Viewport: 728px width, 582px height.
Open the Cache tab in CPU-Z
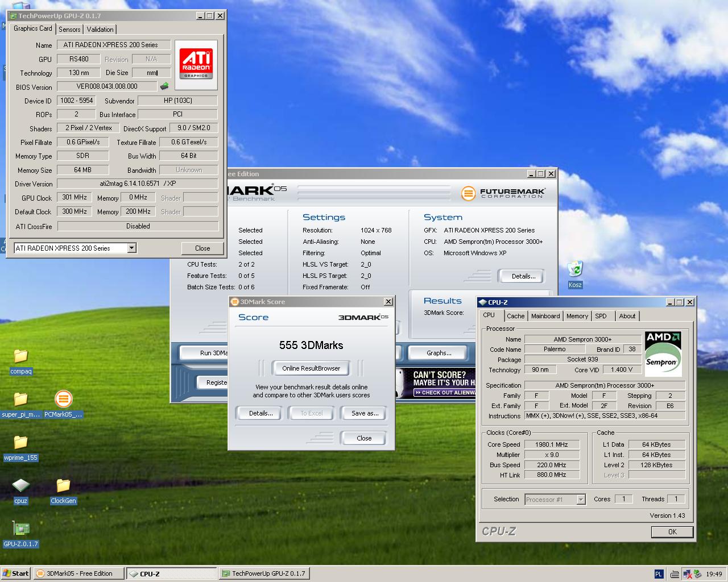coord(516,316)
